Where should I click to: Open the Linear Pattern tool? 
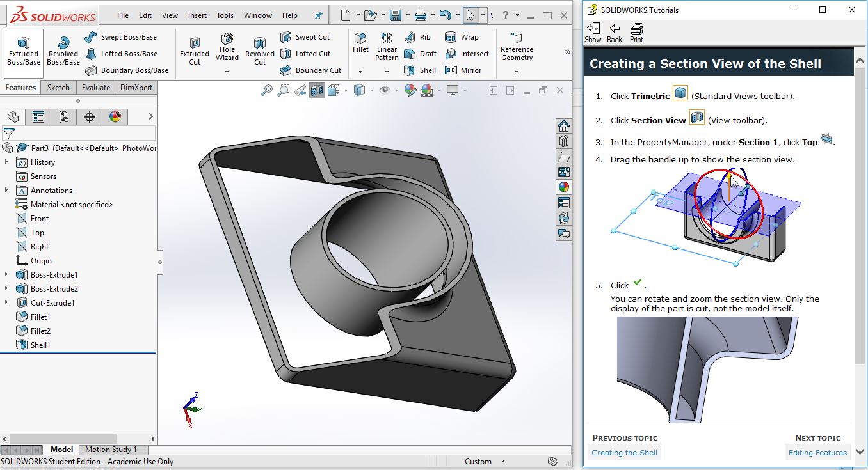(x=387, y=46)
